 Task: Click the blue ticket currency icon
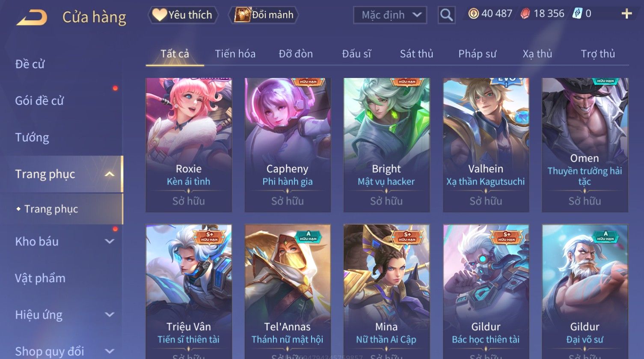[x=577, y=14]
